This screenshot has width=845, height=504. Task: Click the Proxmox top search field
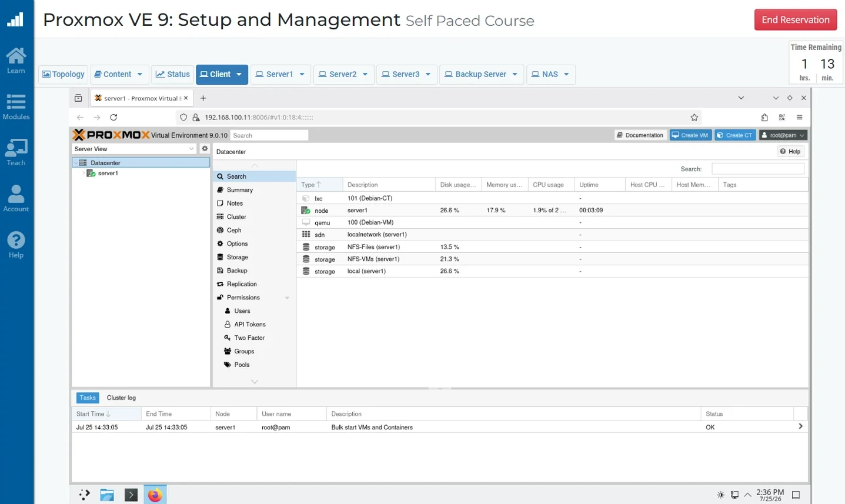(x=269, y=135)
